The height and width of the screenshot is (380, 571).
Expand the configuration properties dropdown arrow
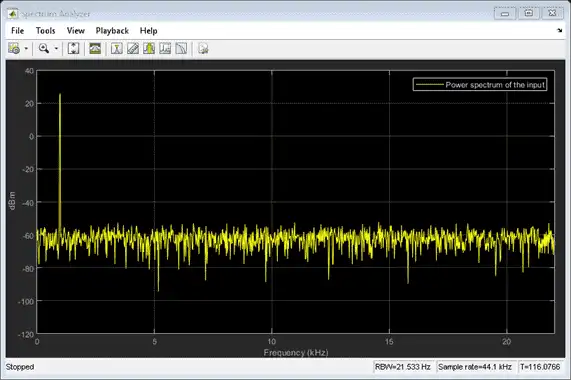pos(26,48)
